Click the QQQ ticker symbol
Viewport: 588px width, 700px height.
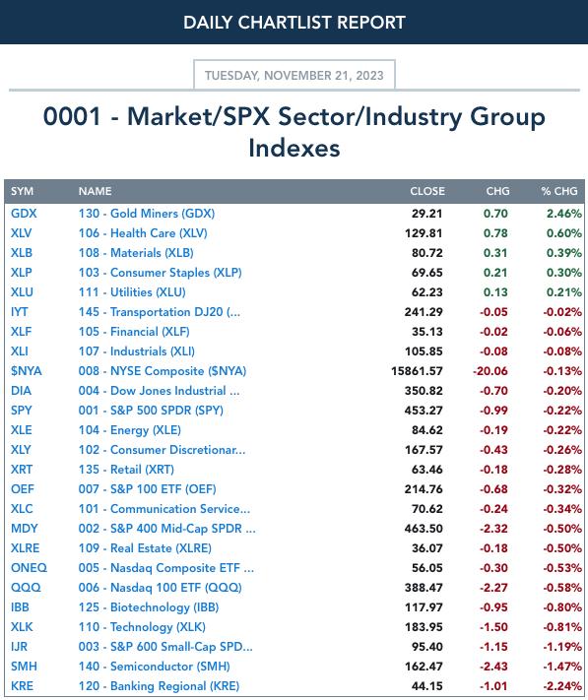[26, 588]
